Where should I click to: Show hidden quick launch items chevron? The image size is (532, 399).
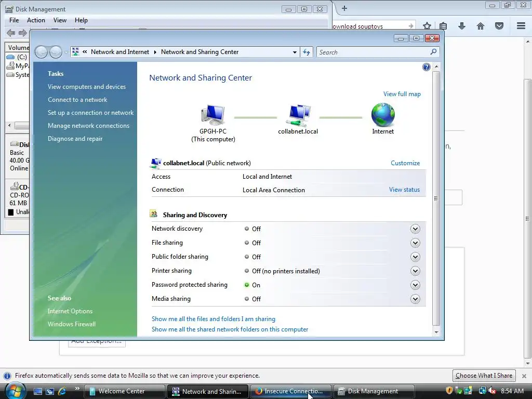(77, 389)
